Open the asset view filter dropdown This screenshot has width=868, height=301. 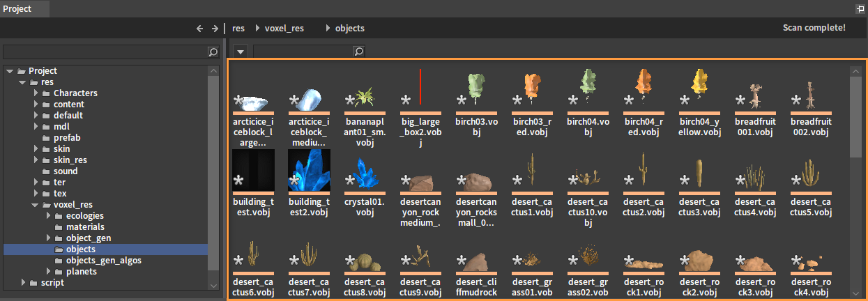240,52
